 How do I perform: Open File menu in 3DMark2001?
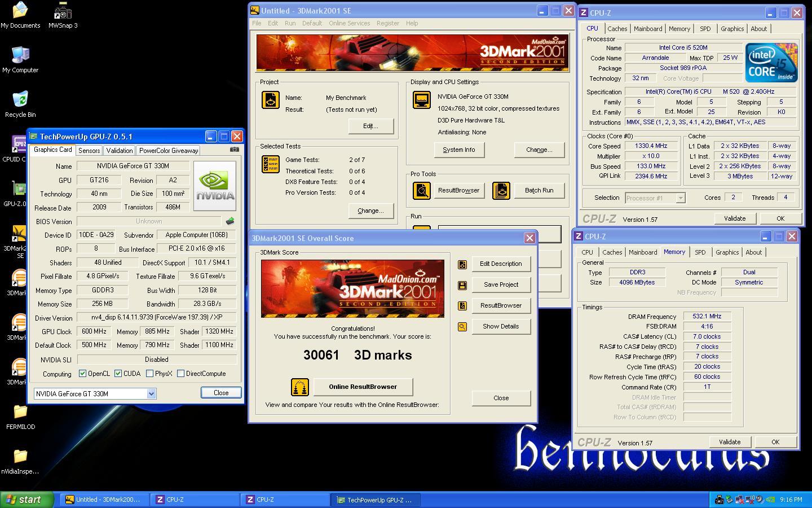pyautogui.click(x=257, y=23)
